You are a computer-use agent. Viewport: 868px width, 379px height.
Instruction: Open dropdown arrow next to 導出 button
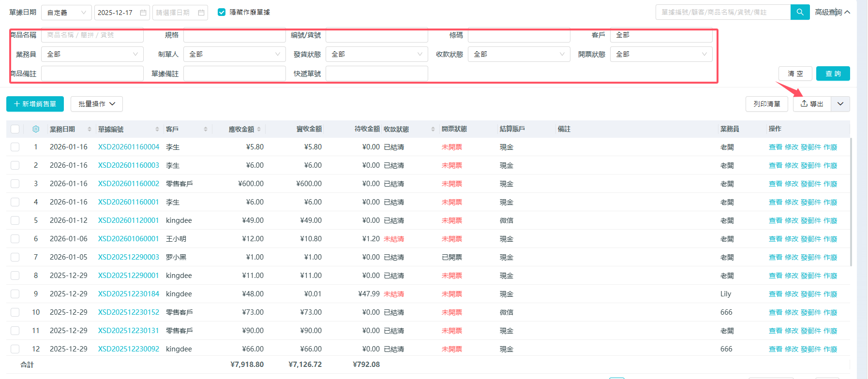tap(840, 104)
